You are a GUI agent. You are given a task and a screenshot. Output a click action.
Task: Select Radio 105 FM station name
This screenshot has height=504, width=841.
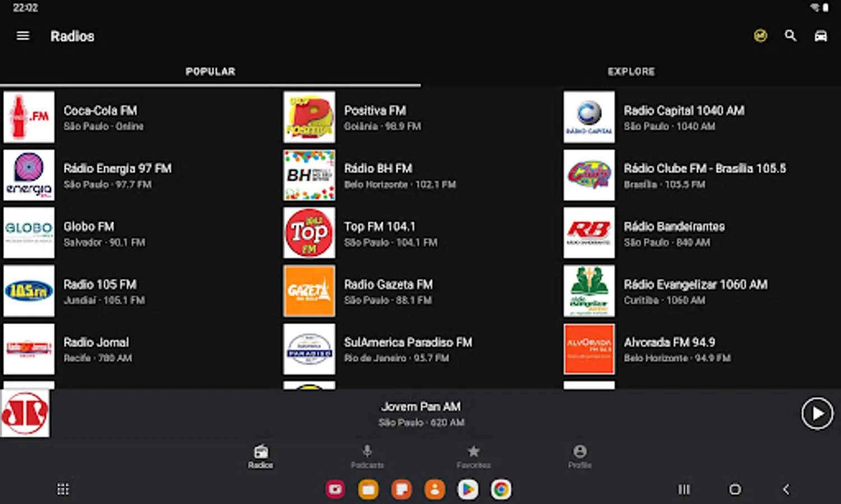point(100,284)
